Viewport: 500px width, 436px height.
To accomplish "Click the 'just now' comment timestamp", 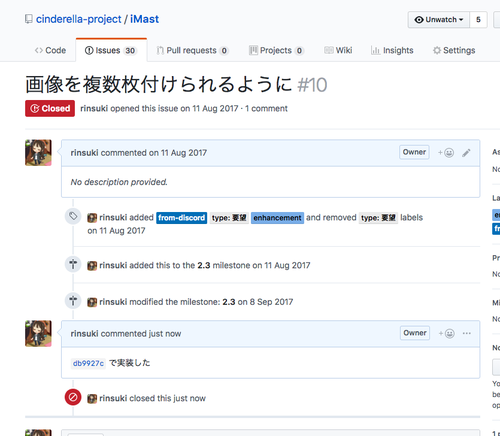I will (x=165, y=334).
